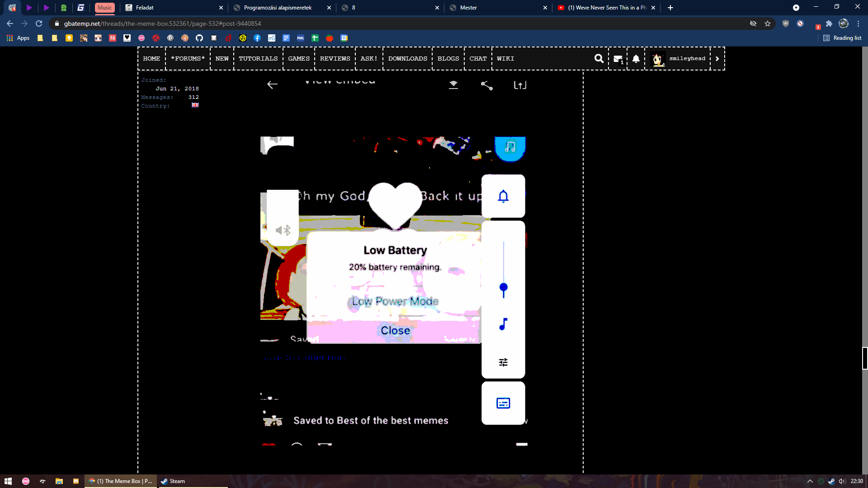Switch to the Mester tab
This screenshot has width=868, height=488.
click(x=499, y=8)
